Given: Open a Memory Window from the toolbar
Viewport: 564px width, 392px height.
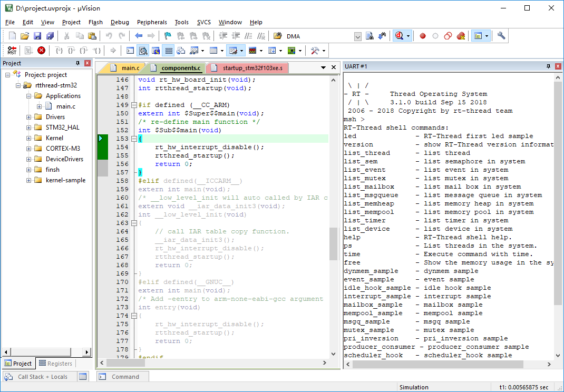Looking at the screenshot, I should click(x=214, y=50).
